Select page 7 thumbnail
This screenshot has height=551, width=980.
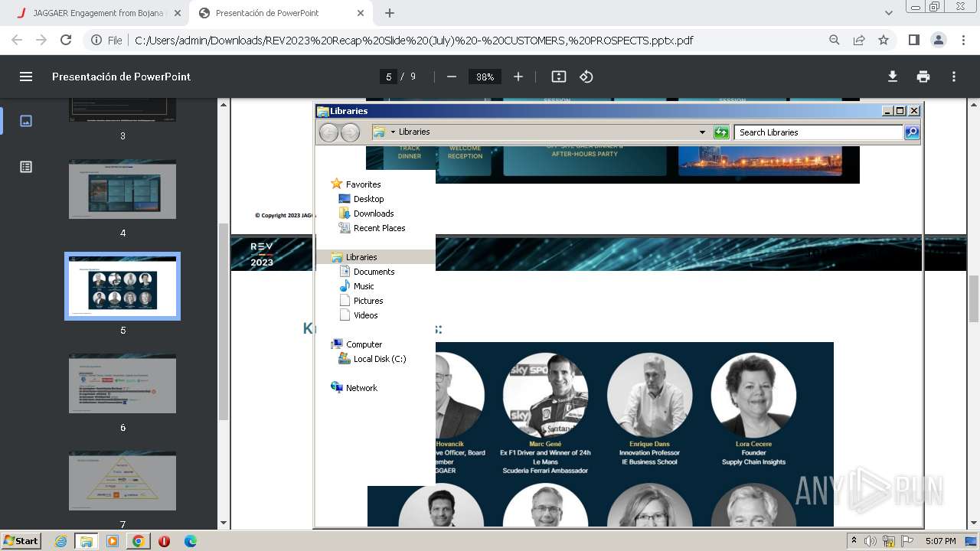tap(122, 481)
